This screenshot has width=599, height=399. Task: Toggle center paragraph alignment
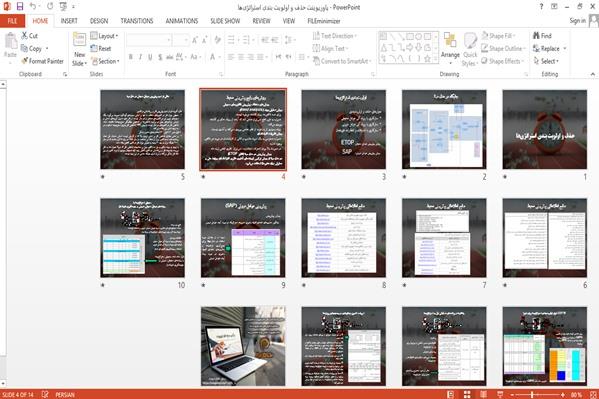[241, 57]
